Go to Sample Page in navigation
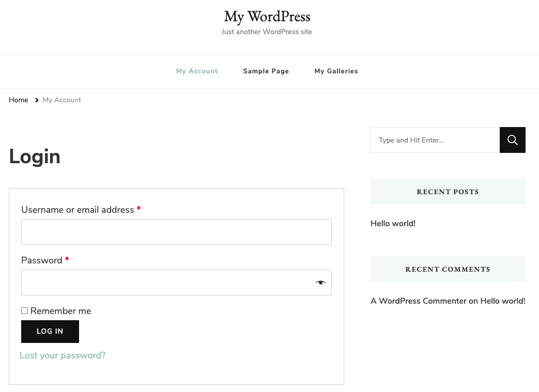The height and width of the screenshot is (392, 539). (266, 71)
